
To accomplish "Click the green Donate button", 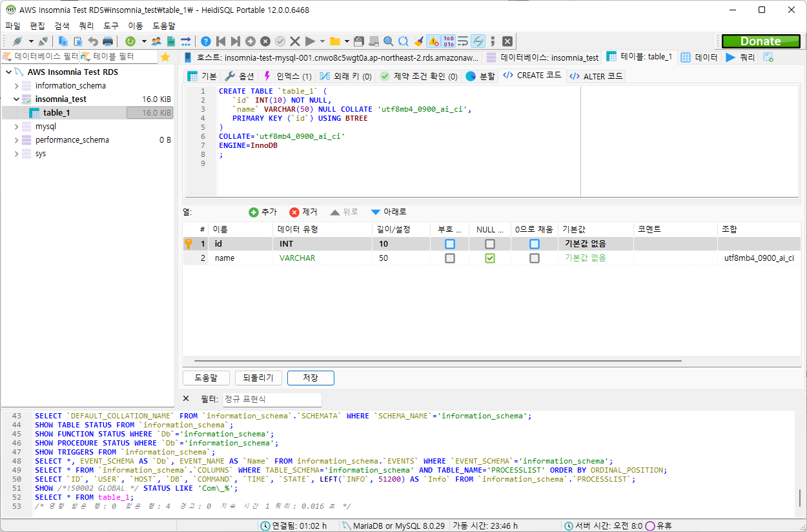I will tap(761, 41).
